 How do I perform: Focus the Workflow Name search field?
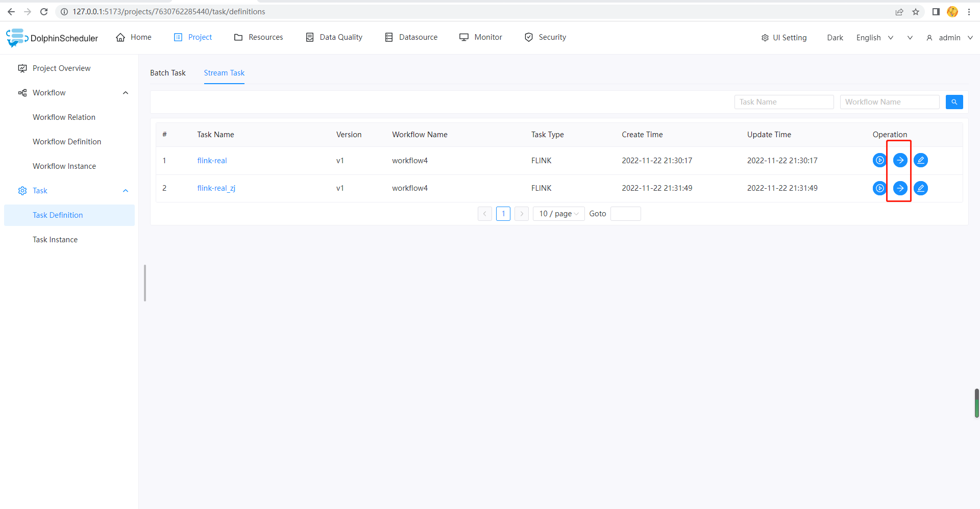[x=890, y=102]
